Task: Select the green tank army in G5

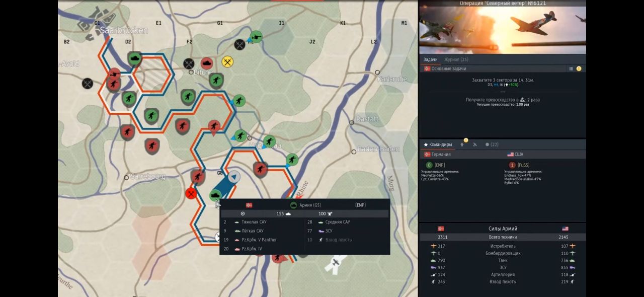Action: (x=216, y=195)
